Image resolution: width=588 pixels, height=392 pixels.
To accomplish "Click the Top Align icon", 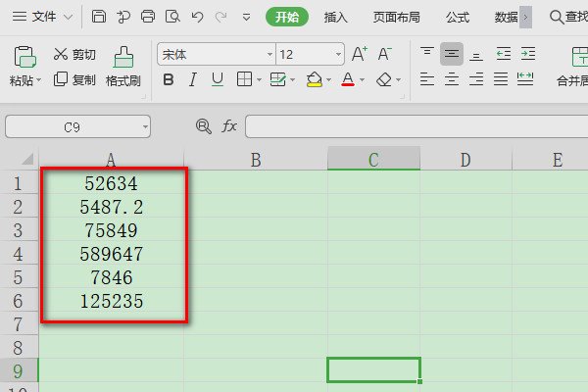I will (427, 53).
